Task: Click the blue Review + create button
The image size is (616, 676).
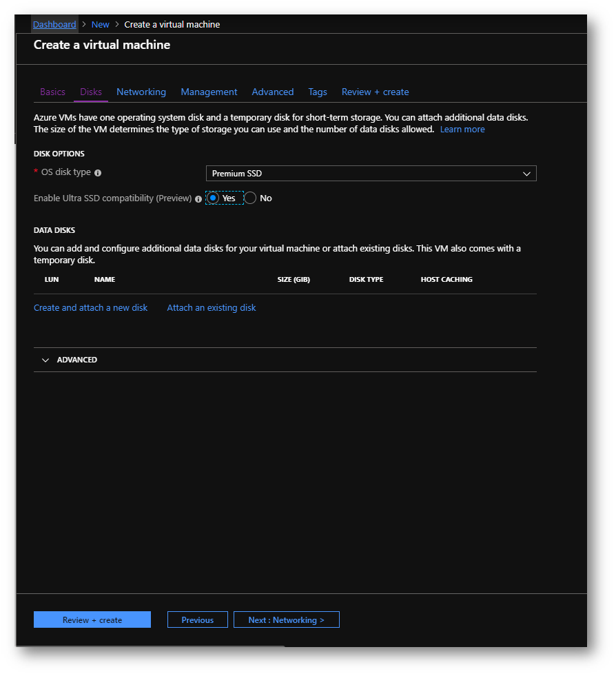Action: pos(92,619)
